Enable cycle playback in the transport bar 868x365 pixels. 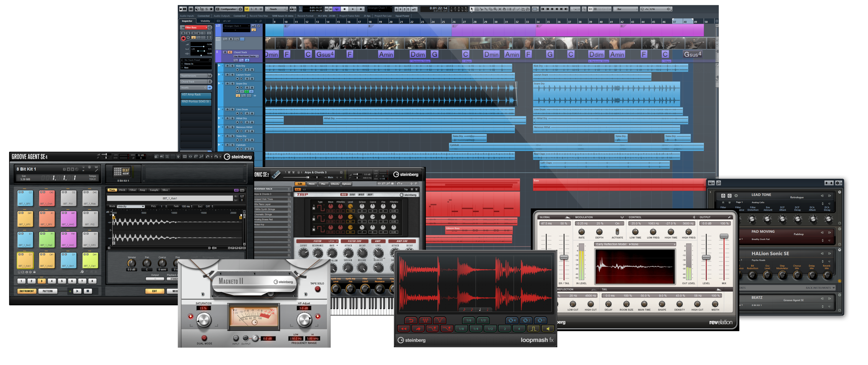tap(337, 10)
